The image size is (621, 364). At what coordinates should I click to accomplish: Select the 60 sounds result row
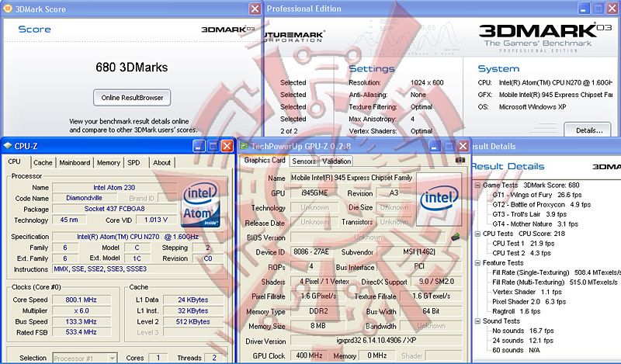pyautogui.click(x=516, y=350)
